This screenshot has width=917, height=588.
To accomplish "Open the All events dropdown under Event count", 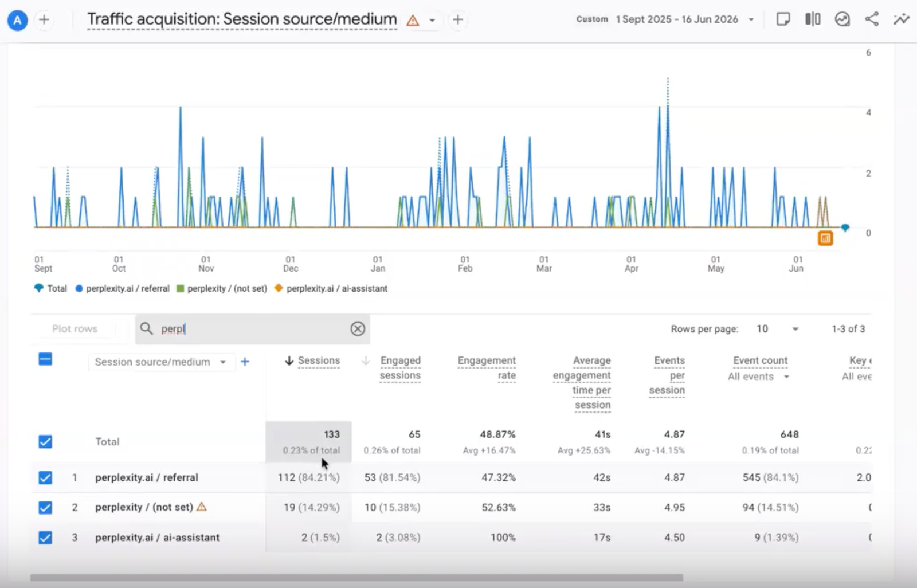I will [x=759, y=377].
